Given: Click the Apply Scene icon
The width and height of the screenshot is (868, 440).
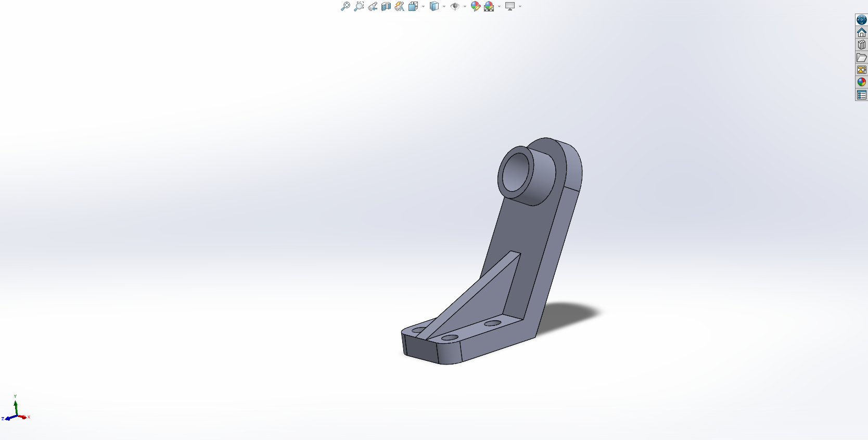Looking at the screenshot, I should [x=489, y=6].
